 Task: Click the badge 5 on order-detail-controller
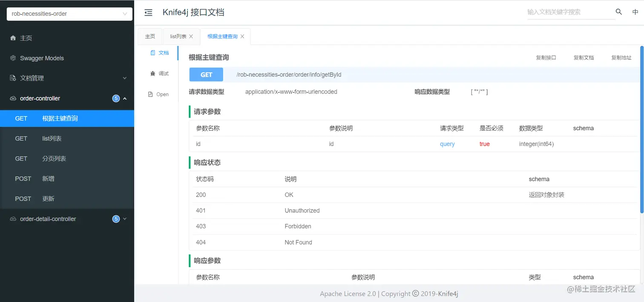pos(116,219)
